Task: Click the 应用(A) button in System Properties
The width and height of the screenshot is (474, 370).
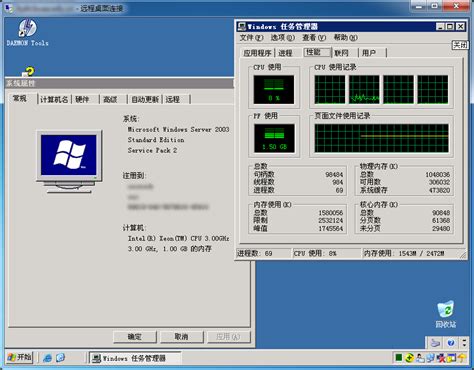Action: [x=228, y=337]
